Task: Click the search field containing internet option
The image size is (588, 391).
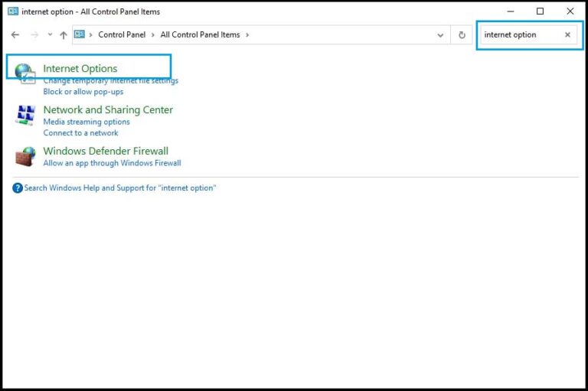Action: 521,35
